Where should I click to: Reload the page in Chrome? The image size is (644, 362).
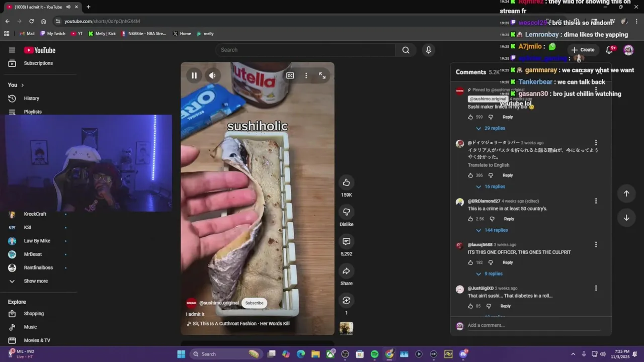pos(31,21)
